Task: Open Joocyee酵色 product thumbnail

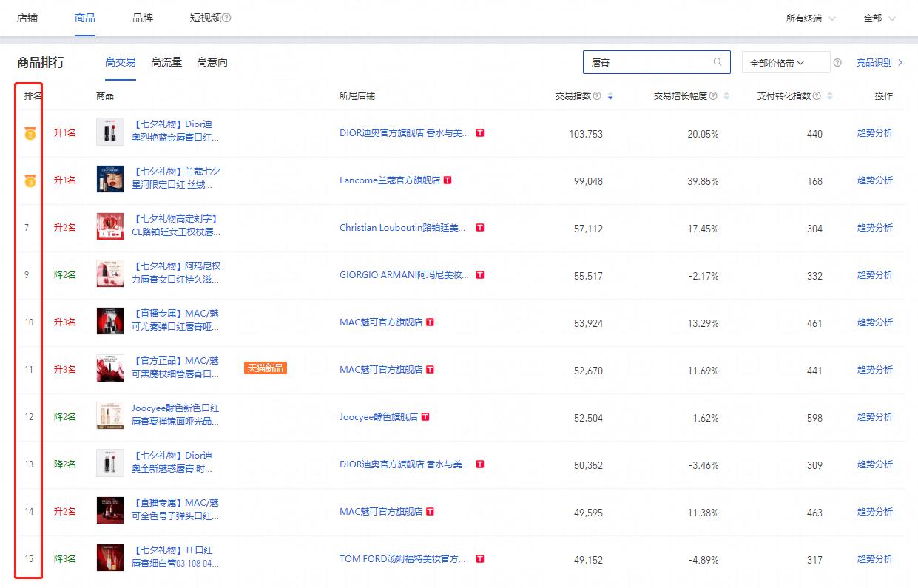Action: pyautogui.click(x=110, y=416)
